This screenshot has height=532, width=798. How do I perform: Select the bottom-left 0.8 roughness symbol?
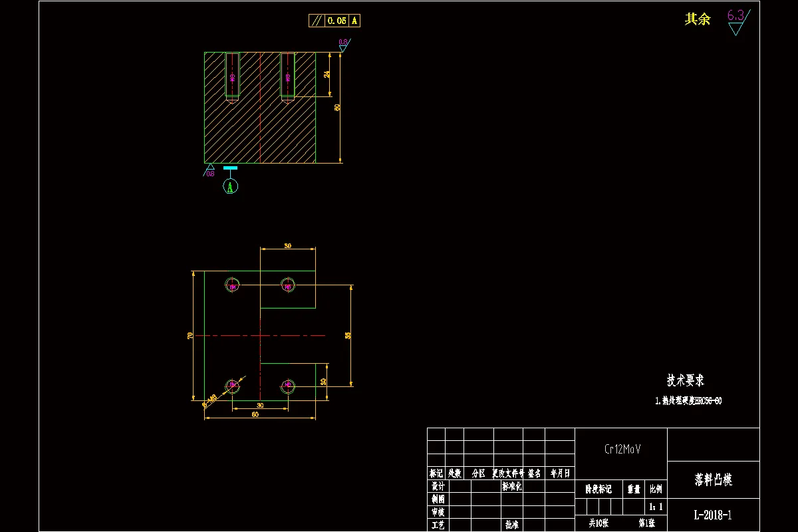tap(209, 170)
